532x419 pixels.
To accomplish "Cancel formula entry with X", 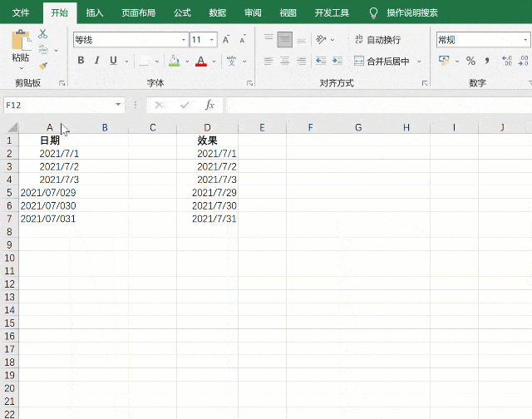I will pos(159,105).
